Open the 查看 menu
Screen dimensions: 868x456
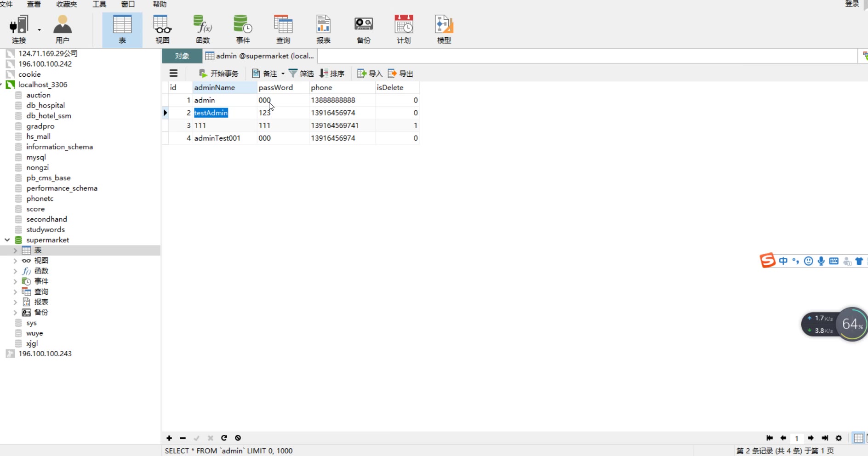pos(34,4)
